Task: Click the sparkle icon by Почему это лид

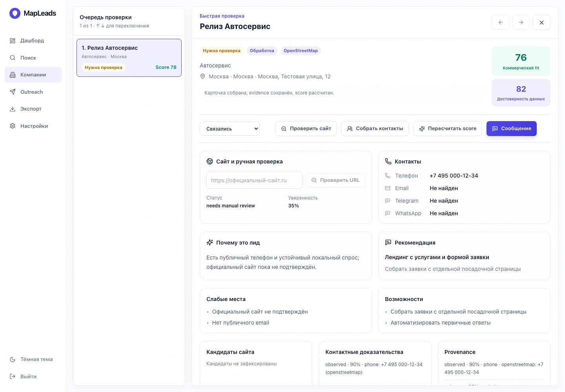Action: (210, 243)
